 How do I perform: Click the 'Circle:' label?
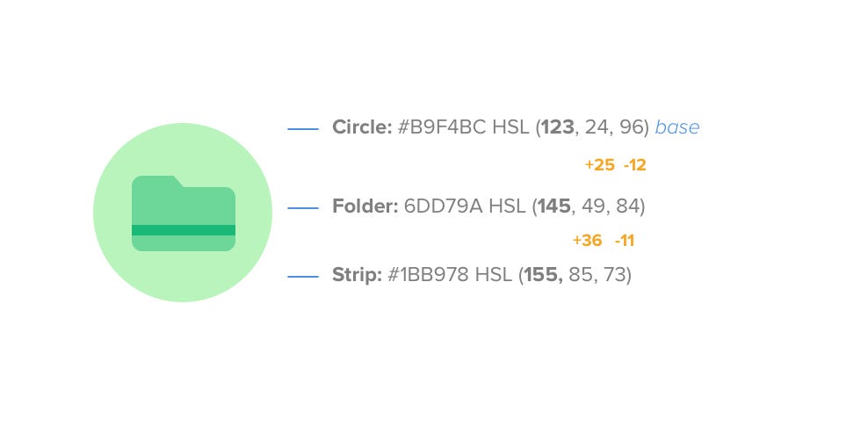click(363, 127)
